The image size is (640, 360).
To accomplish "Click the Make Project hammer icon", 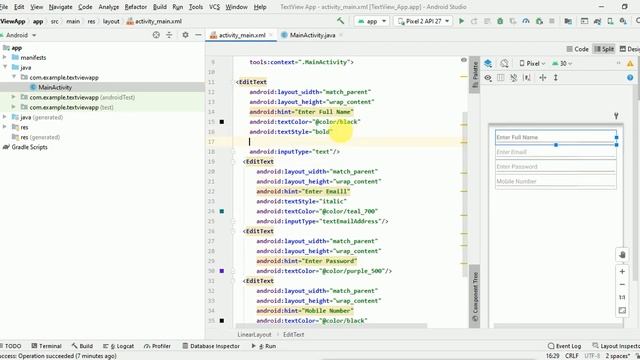I will pos(340,21).
